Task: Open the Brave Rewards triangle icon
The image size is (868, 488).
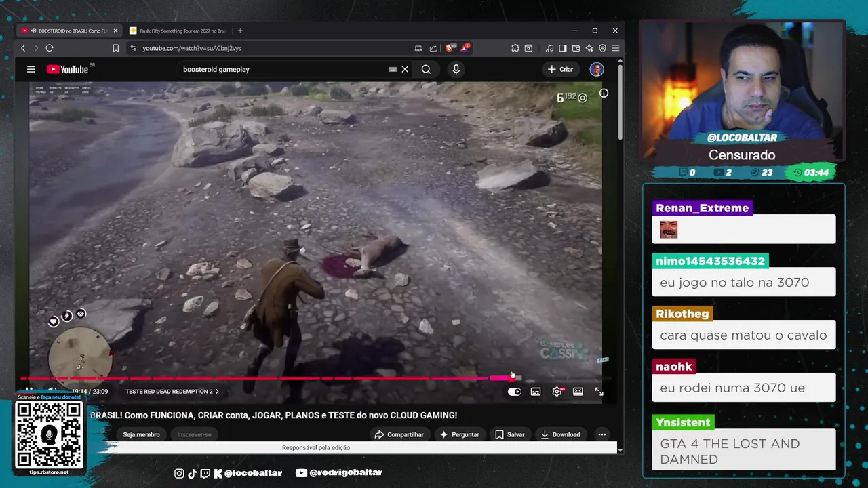Action: coord(465,48)
